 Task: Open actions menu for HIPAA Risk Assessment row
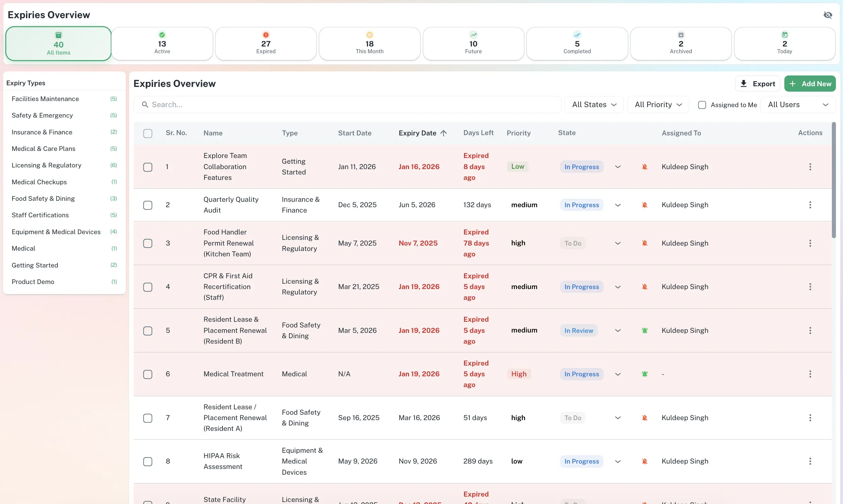tap(810, 461)
